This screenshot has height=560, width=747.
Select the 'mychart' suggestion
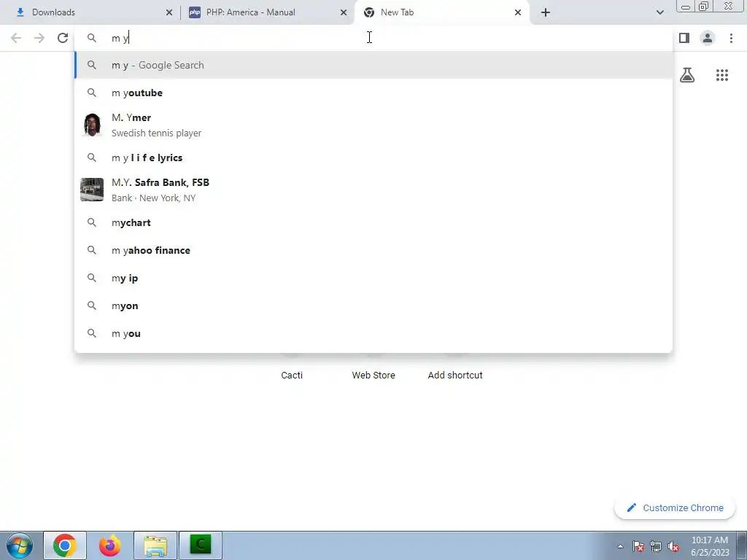click(373, 223)
